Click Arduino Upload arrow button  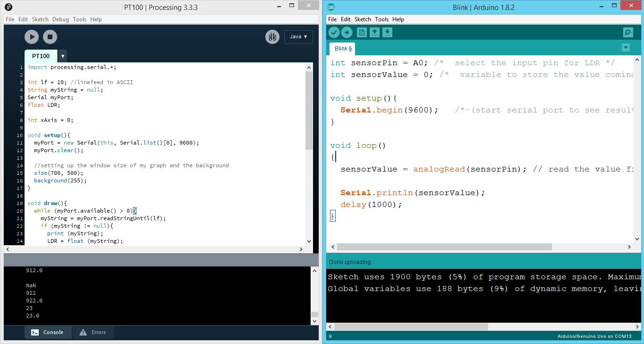pyautogui.click(x=347, y=32)
